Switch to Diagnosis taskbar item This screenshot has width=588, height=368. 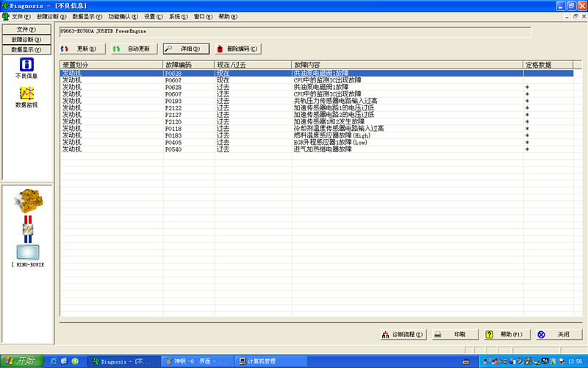(x=123, y=361)
